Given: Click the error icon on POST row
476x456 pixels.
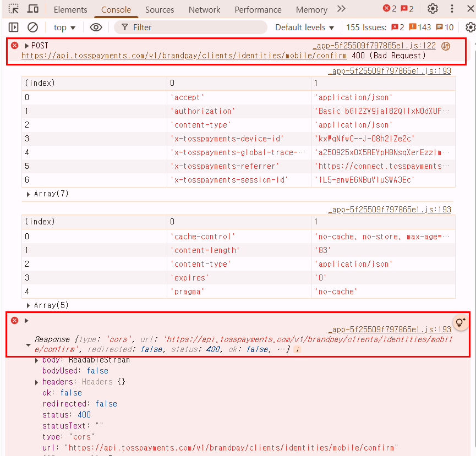Looking at the screenshot, I should (x=14, y=46).
